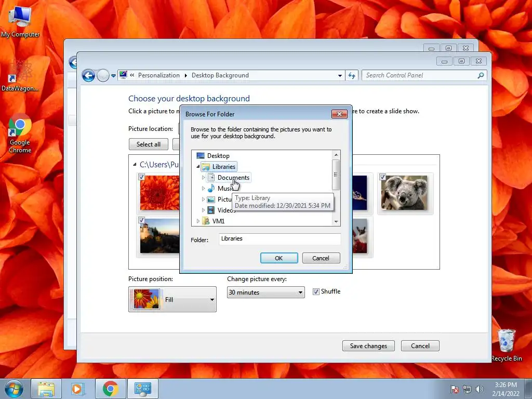Viewport: 532px width, 399px height.
Task: Open address bar history dropdown arrow
Action: point(340,76)
